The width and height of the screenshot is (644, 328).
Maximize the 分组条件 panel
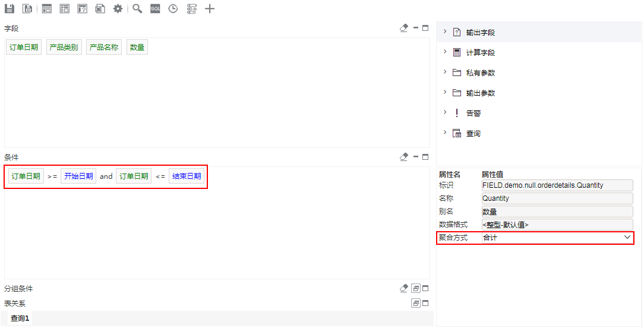tap(425, 289)
